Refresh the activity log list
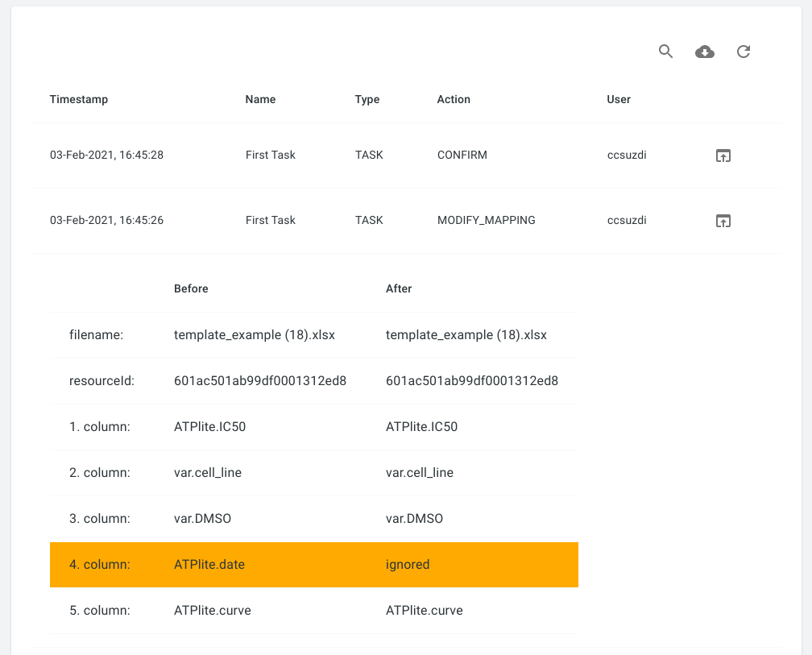This screenshot has width=812, height=655. click(x=743, y=51)
